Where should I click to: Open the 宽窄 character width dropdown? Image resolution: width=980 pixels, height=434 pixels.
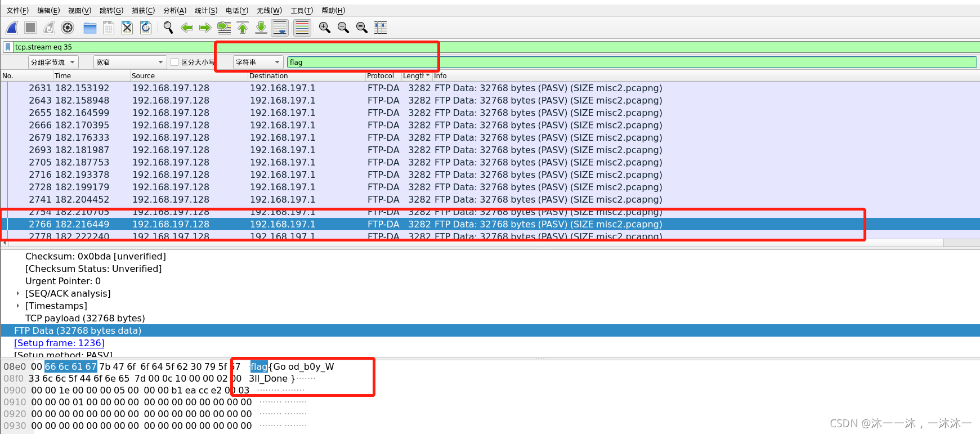click(129, 62)
